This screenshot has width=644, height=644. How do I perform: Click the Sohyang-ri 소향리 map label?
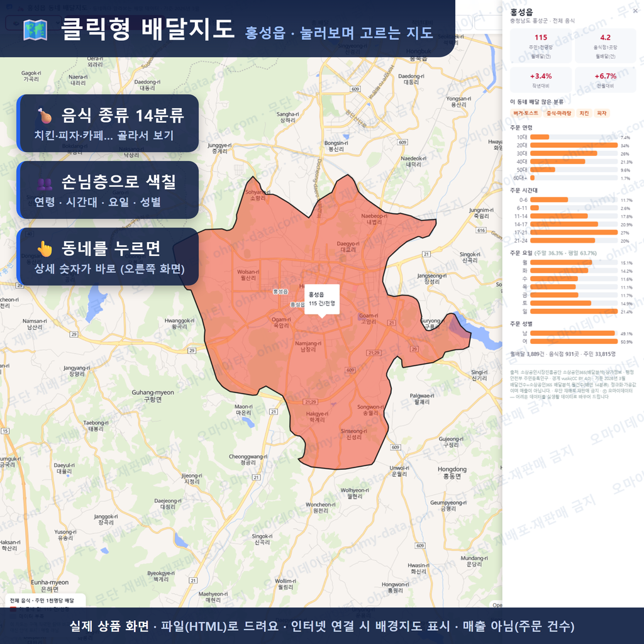[257, 195]
